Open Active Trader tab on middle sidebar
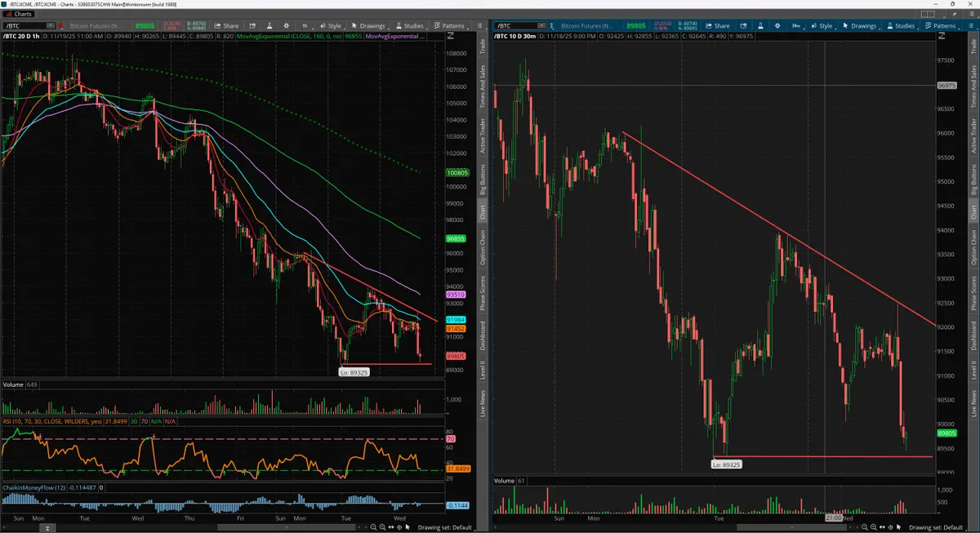Viewport: 980px width, 533px height. (x=483, y=136)
